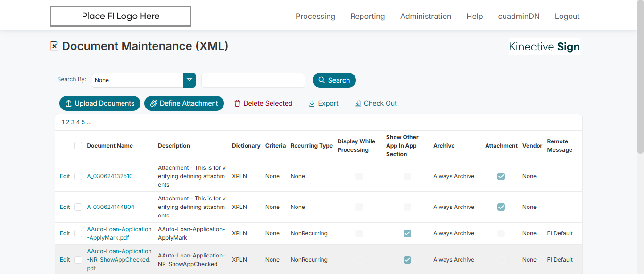
Task: Open the Search By dropdown arrow
Action: click(190, 80)
